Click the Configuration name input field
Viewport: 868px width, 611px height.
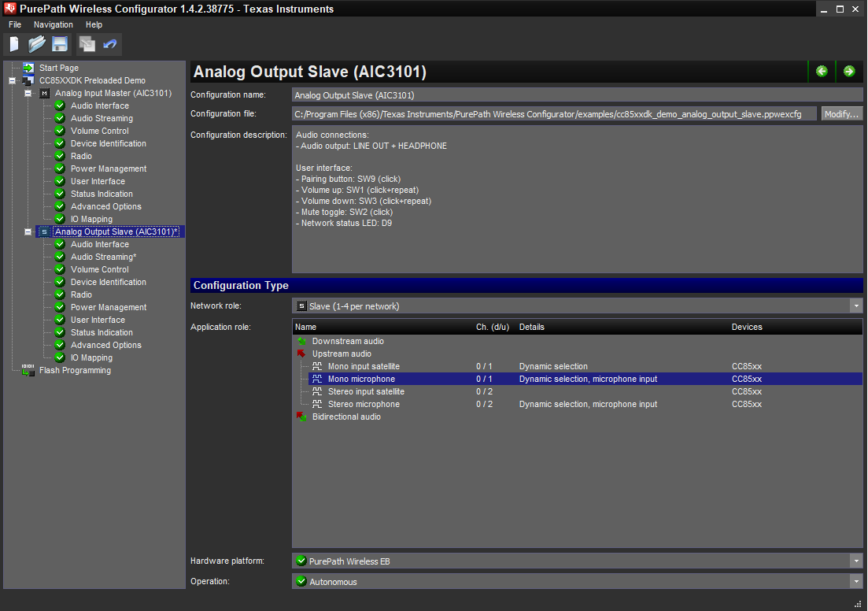pyautogui.click(x=577, y=94)
